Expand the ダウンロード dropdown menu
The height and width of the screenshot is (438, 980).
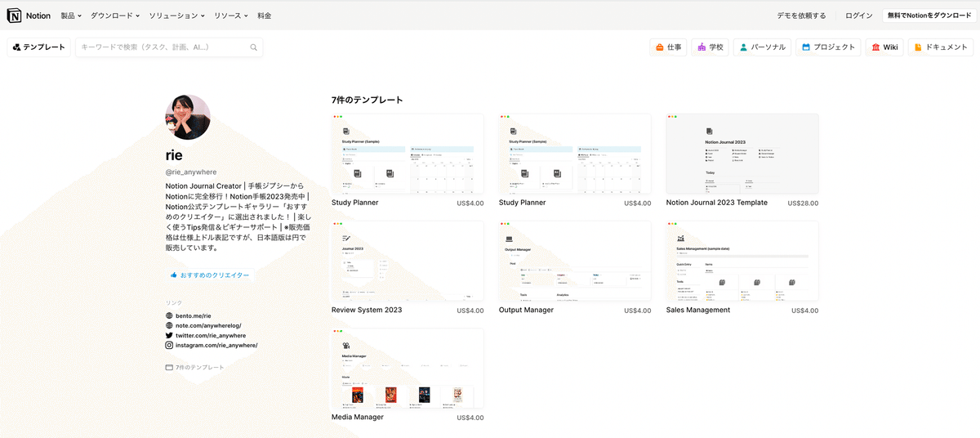(115, 16)
